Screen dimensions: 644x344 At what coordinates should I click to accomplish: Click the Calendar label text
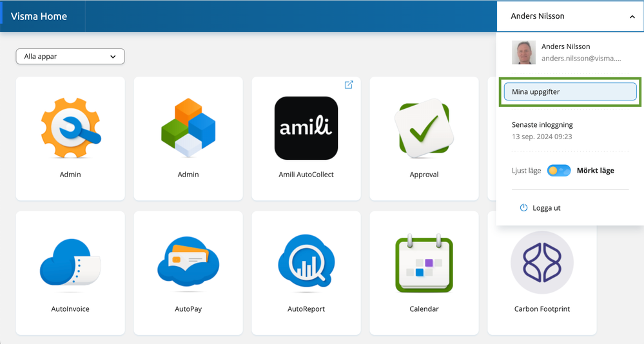click(424, 309)
